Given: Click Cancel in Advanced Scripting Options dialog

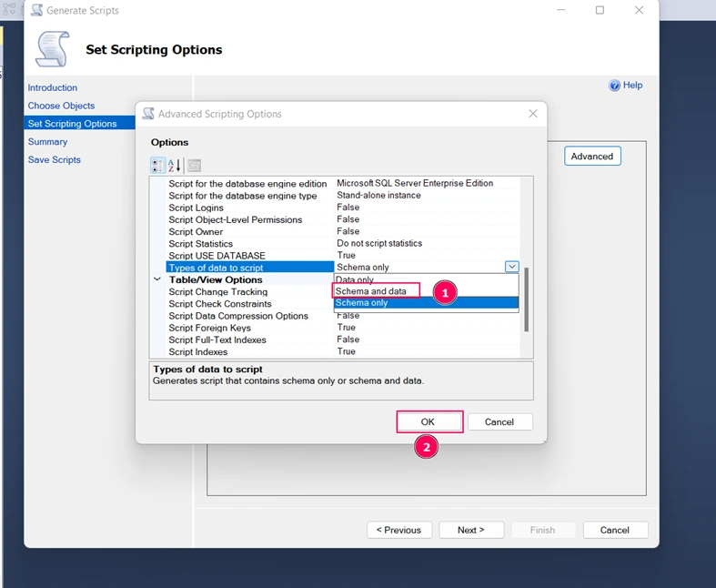Looking at the screenshot, I should point(499,421).
